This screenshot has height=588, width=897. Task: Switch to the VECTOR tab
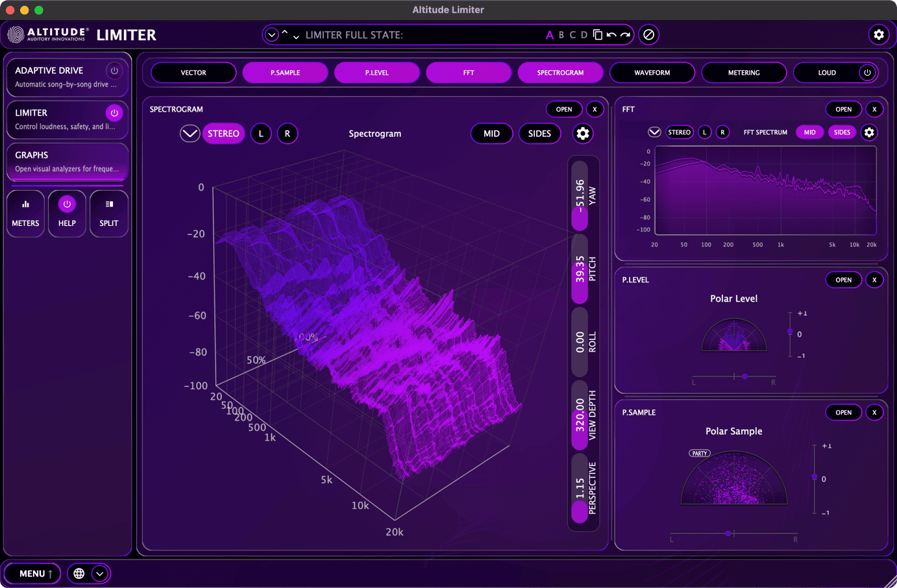[193, 73]
